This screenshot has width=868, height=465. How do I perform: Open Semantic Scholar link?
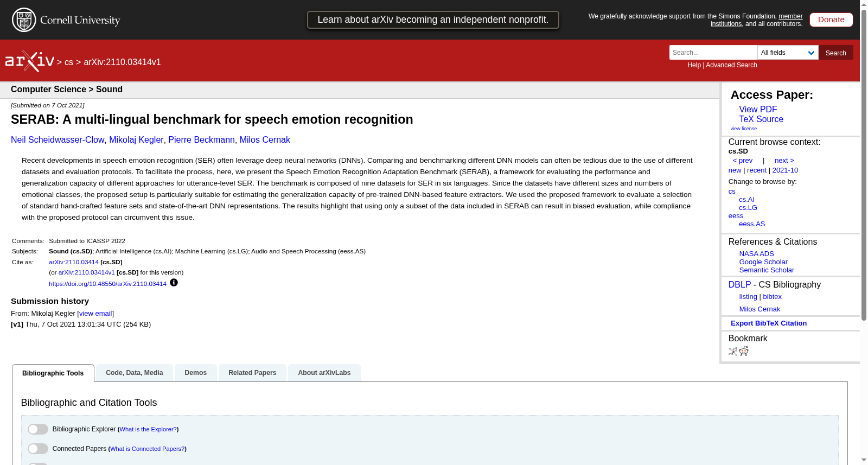(x=767, y=270)
